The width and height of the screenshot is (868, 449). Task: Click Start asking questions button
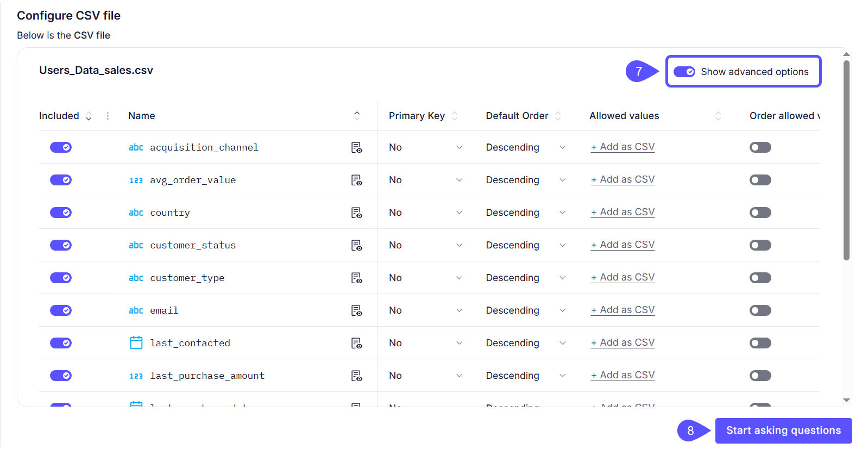click(783, 431)
